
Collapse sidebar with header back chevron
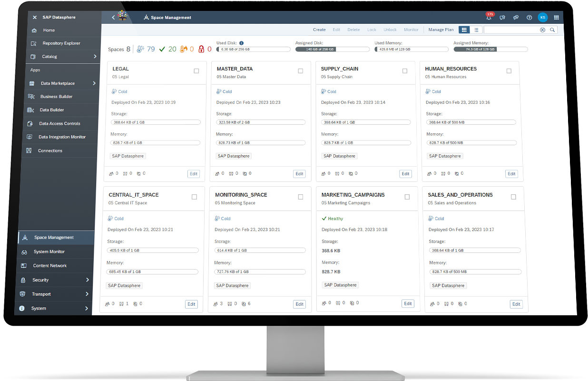(113, 18)
